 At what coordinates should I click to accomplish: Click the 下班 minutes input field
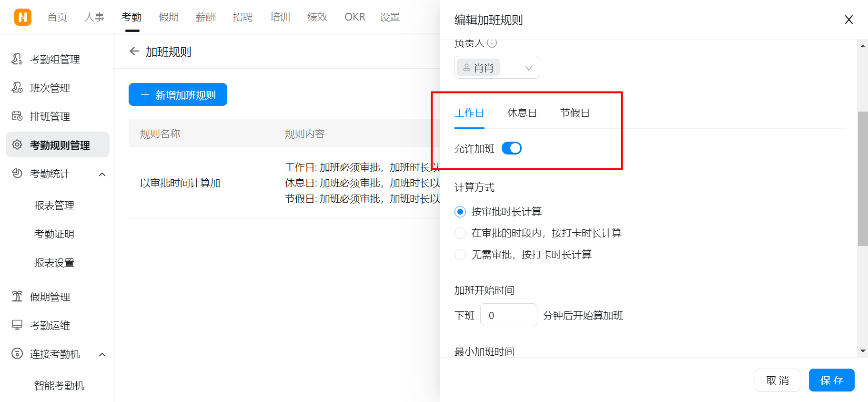[509, 315]
